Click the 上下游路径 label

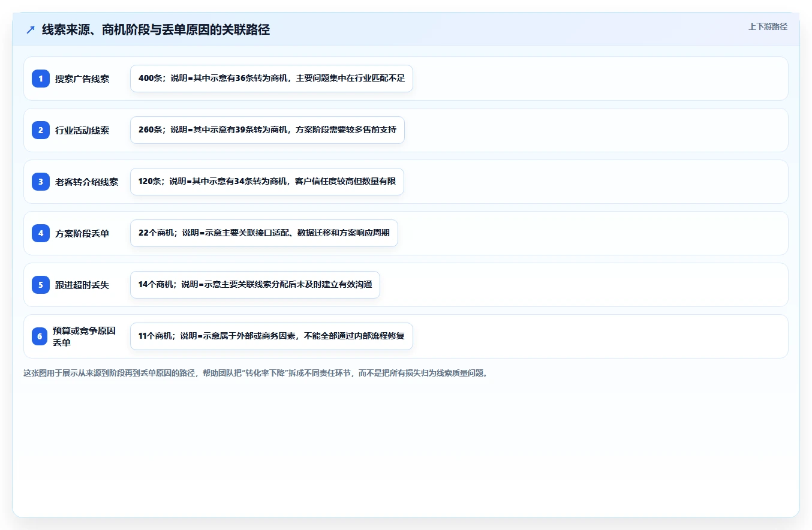coord(768,26)
